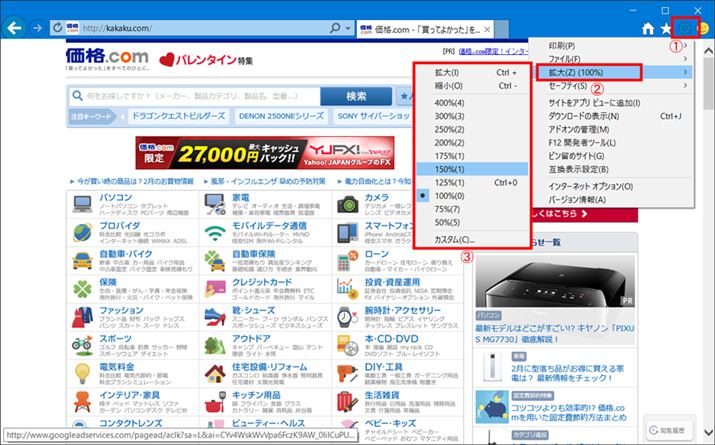This screenshot has width=715, height=445.
Task: Click the Tools gear icon
Action: point(684,29)
